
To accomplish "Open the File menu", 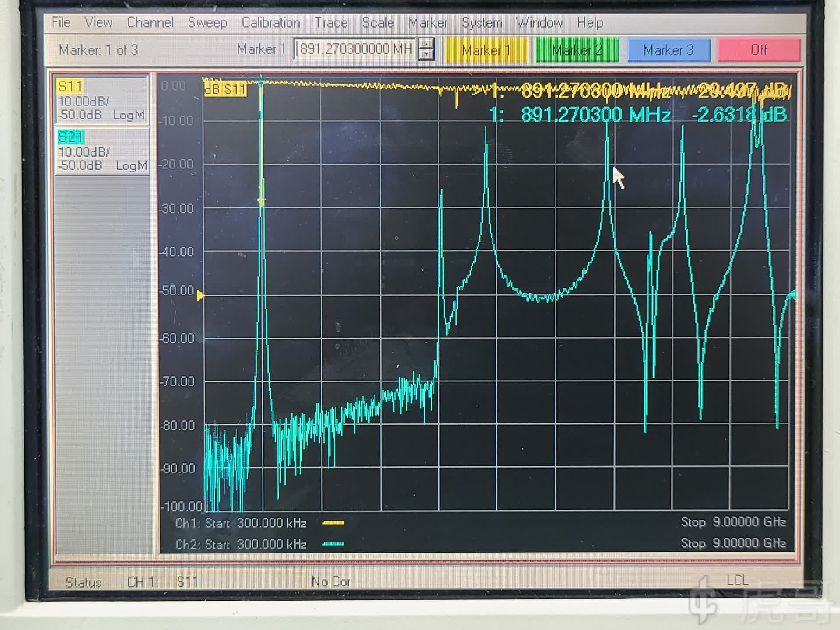I will pyautogui.click(x=60, y=22).
